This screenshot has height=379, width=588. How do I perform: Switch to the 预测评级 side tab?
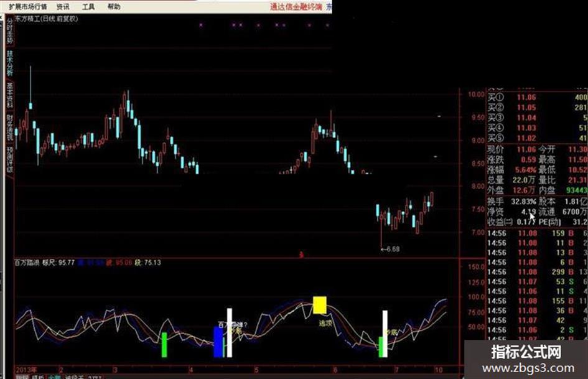click(x=9, y=159)
